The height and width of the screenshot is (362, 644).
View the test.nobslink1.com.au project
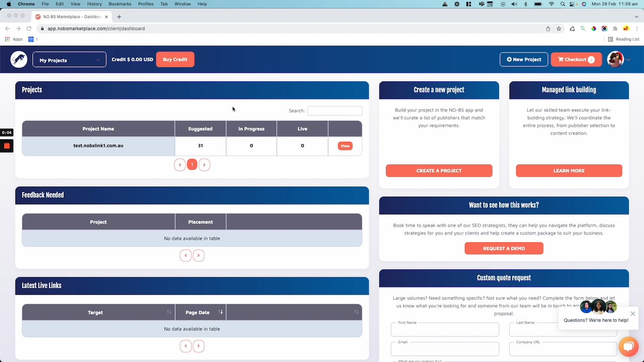pos(345,146)
